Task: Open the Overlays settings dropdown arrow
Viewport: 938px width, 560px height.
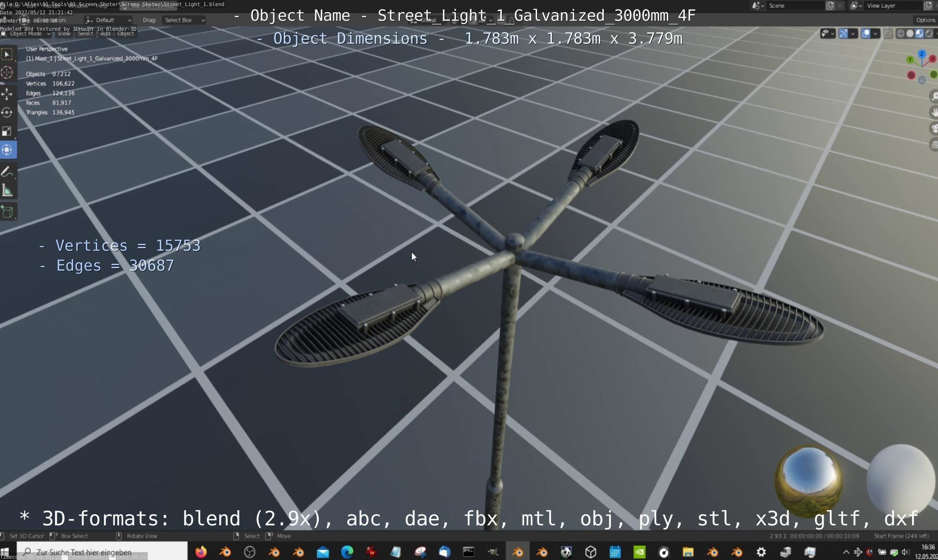Action: (x=875, y=33)
